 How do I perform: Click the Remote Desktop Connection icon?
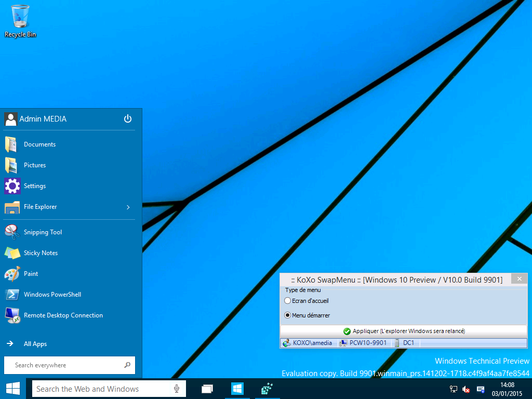(x=12, y=315)
